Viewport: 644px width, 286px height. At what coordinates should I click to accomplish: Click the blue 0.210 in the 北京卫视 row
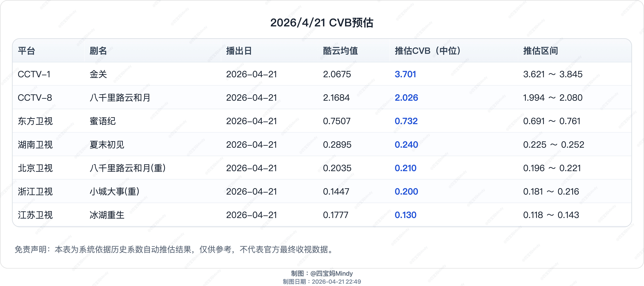pos(405,168)
